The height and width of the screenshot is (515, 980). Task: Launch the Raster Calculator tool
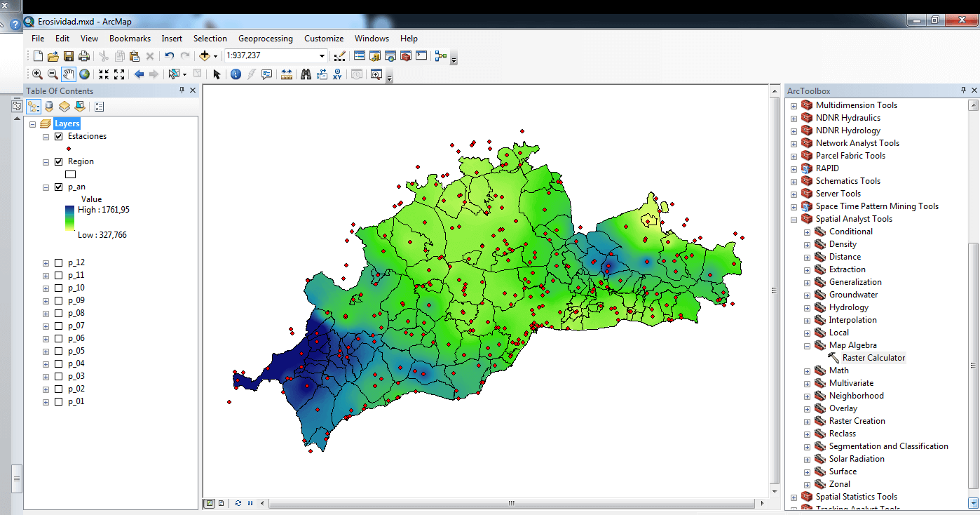(873, 358)
